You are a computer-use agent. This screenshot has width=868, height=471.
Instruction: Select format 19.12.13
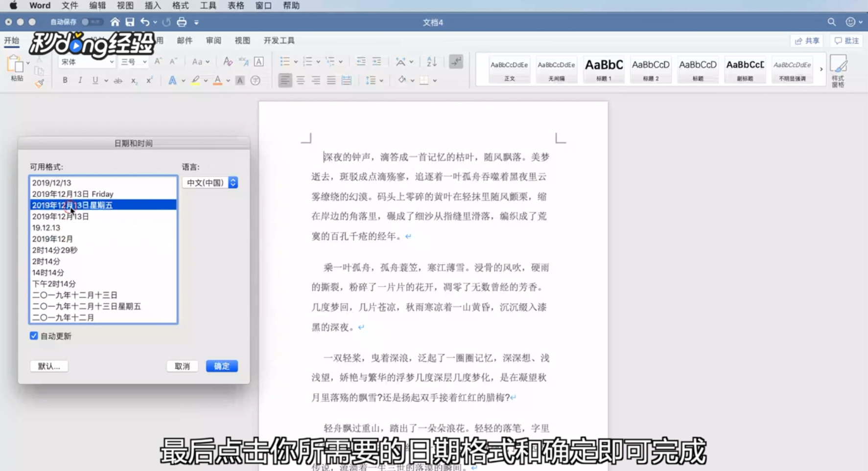pos(103,228)
